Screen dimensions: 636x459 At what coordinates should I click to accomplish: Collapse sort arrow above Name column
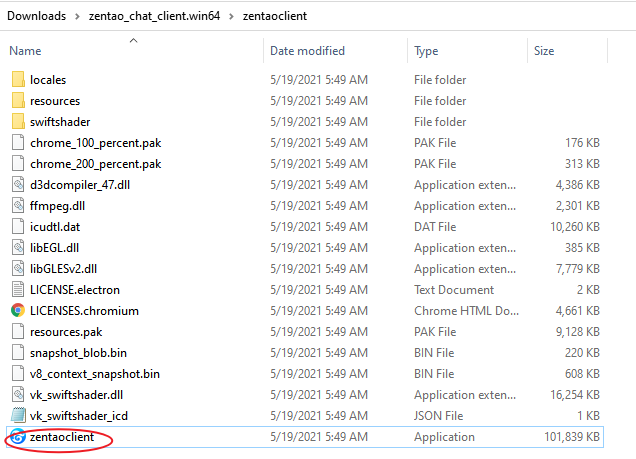pyautogui.click(x=133, y=41)
